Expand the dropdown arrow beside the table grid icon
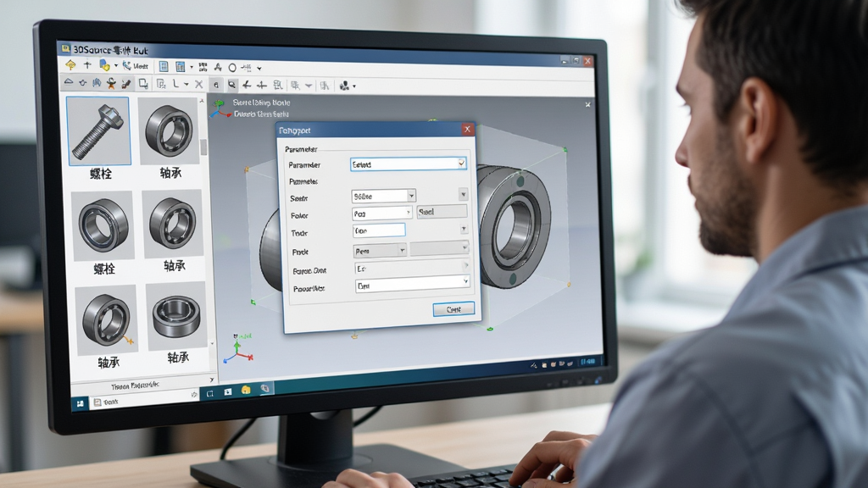The image size is (868, 488). click(192, 68)
